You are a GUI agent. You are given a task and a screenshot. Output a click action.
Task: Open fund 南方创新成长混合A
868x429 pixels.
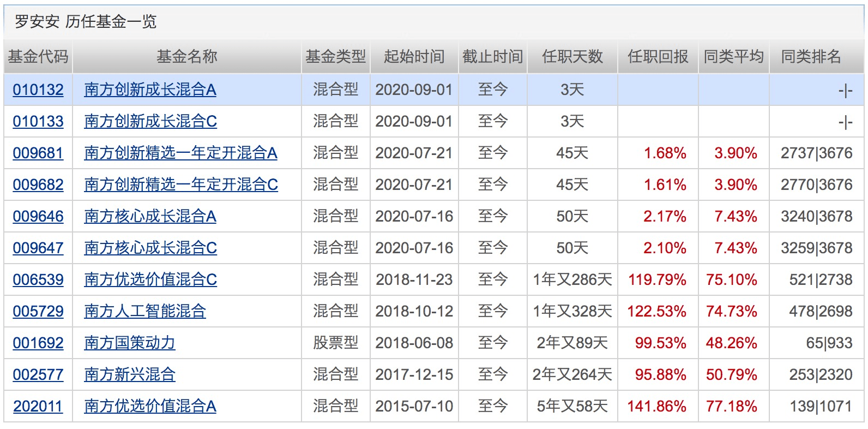click(x=150, y=90)
